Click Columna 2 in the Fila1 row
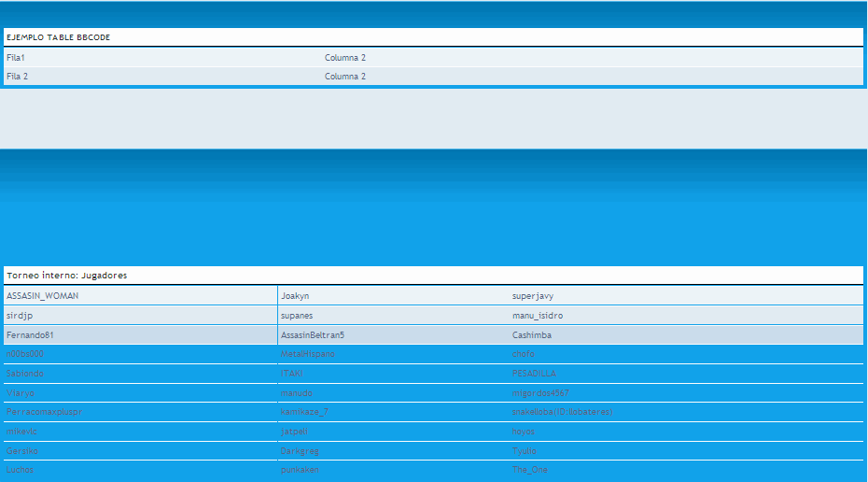868x482 pixels. tap(345, 58)
